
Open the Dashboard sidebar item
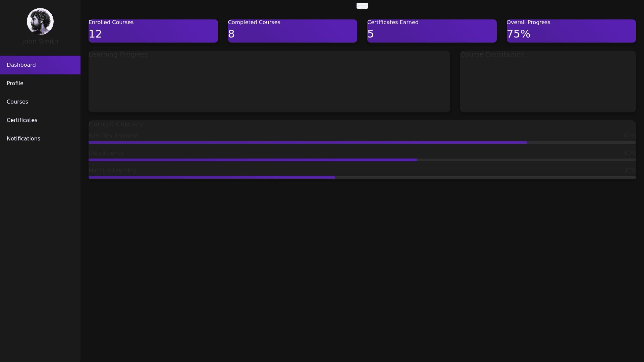coord(40,65)
